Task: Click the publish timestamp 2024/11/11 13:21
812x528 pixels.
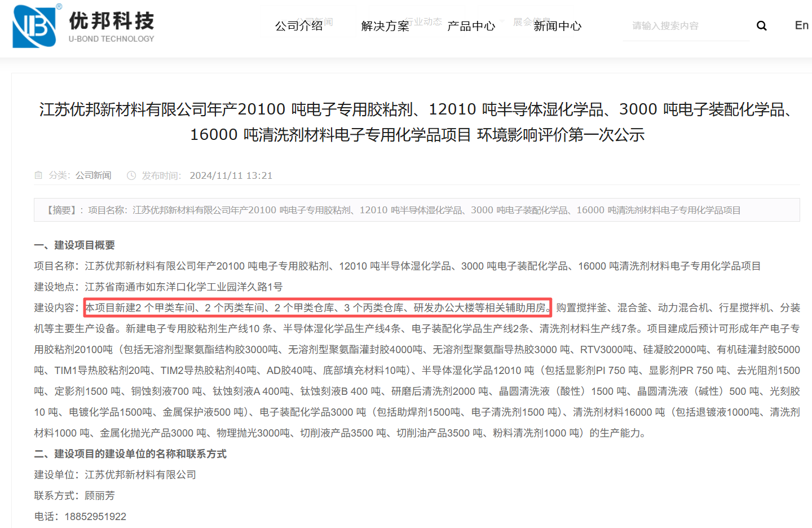Action: (231, 175)
